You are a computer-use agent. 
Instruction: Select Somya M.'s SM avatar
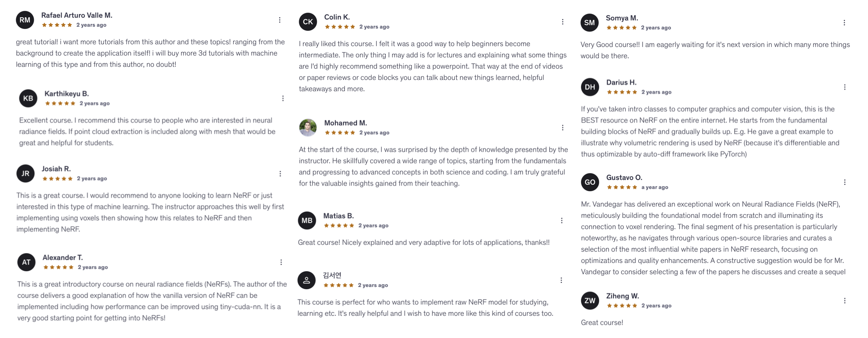point(590,22)
